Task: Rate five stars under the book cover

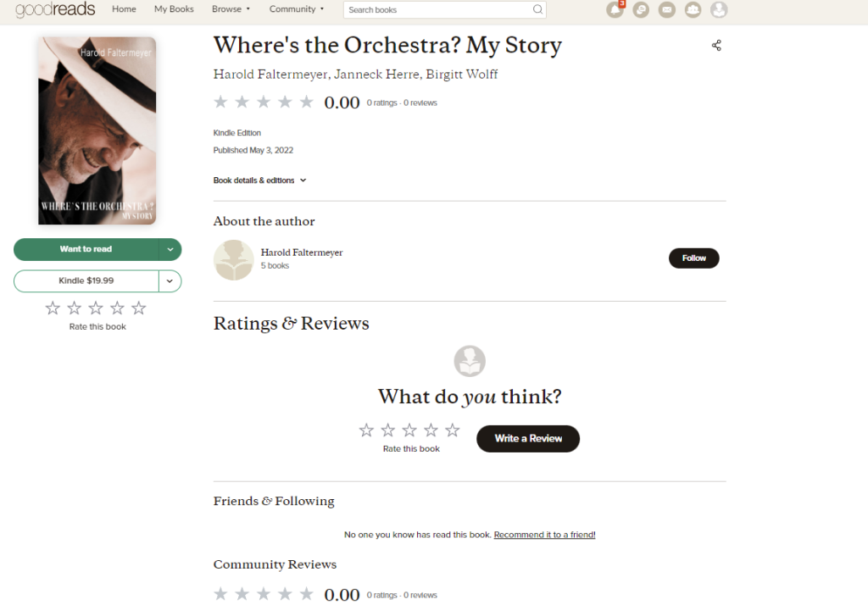Action: (139, 308)
